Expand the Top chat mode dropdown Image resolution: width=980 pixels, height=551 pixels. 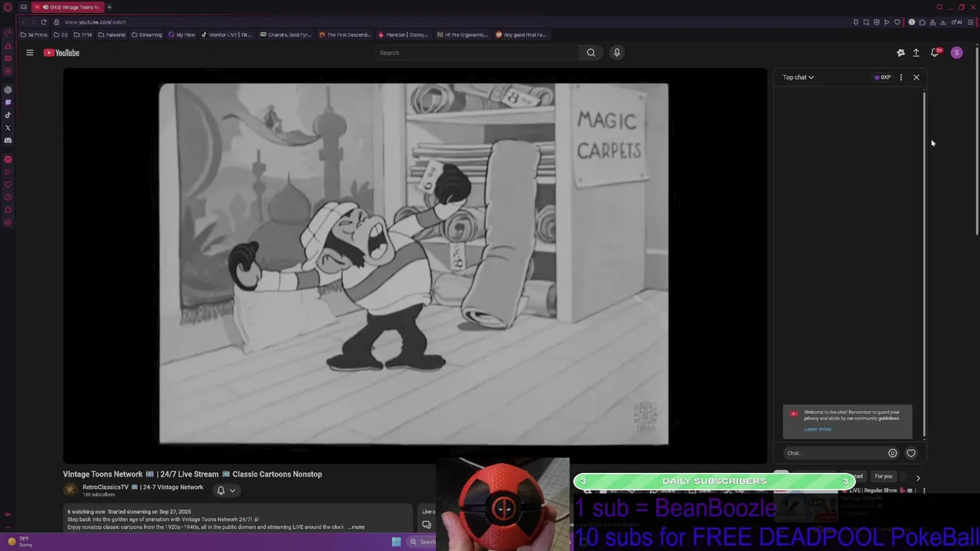tap(798, 77)
